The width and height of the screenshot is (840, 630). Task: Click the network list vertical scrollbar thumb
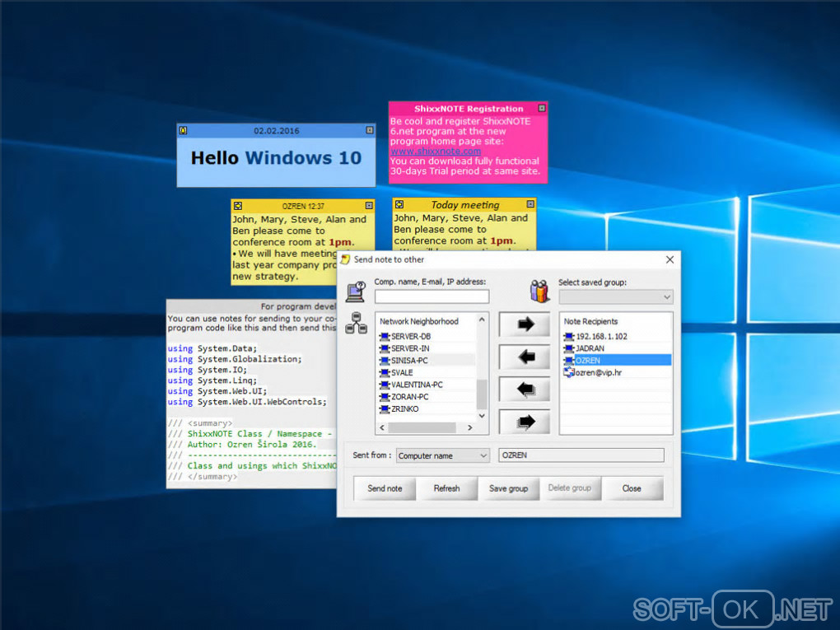tap(482, 394)
